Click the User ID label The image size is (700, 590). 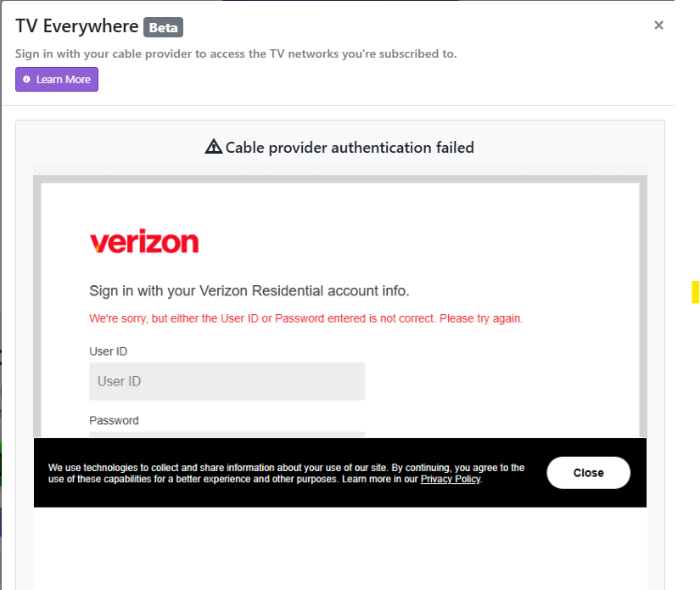pos(109,351)
